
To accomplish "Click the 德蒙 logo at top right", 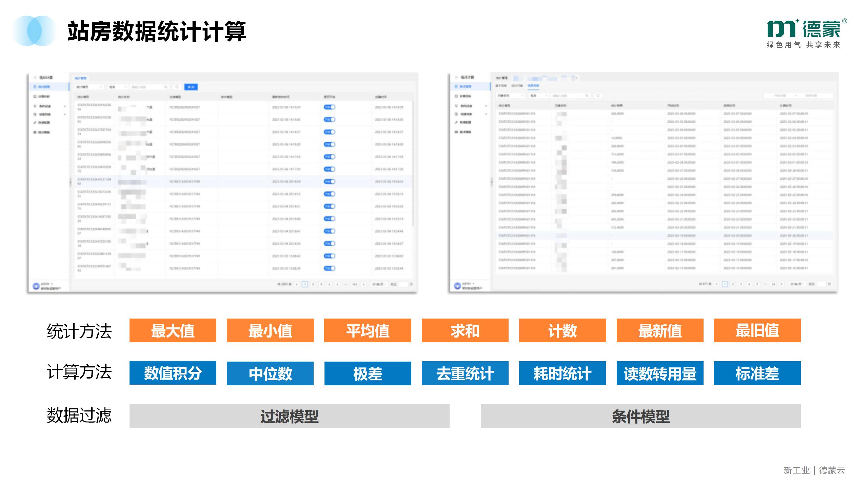I will (806, 33).
